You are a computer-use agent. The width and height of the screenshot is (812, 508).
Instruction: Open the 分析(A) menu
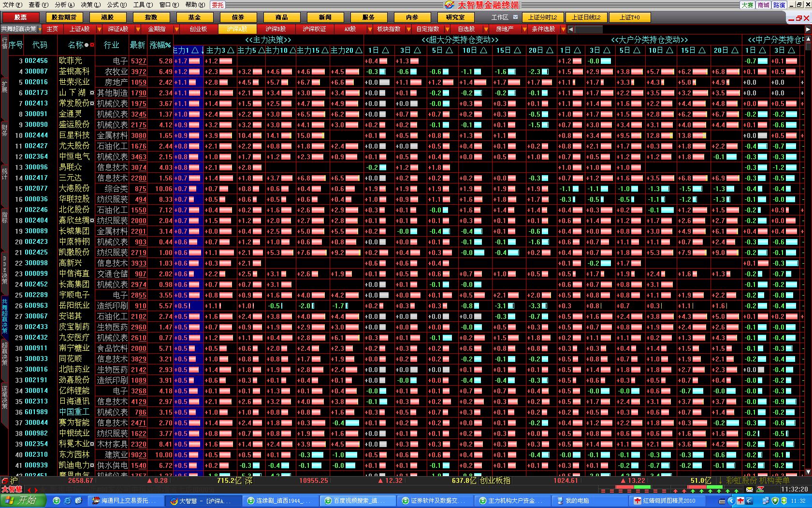pyautogui.click(x=64, y=5)
